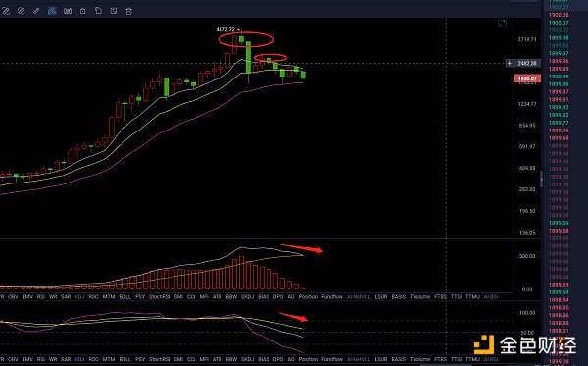
Task: Select SMI in upper indicator row
Action: point(178,297)
